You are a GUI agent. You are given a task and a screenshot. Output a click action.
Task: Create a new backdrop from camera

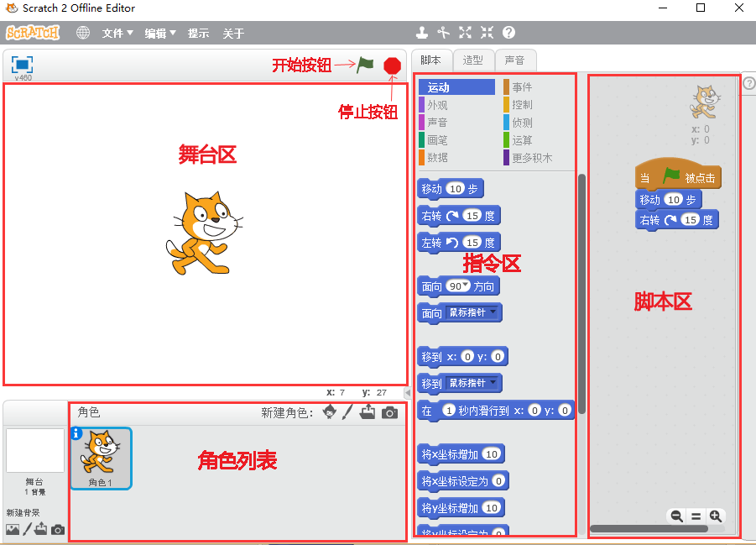[x=58, y=530]
